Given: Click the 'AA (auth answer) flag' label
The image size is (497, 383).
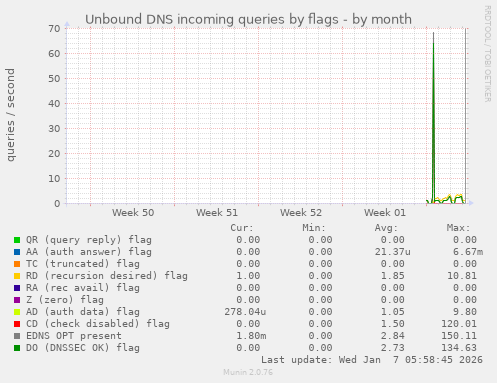Looking at the screenshot, I should pyautogui.click(x=89, y=252).
